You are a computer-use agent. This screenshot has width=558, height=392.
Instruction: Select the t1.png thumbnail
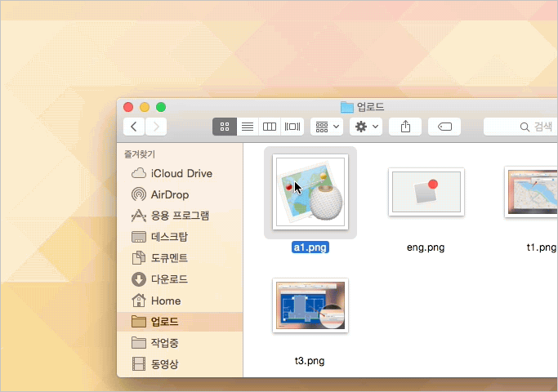coord(531,192)
